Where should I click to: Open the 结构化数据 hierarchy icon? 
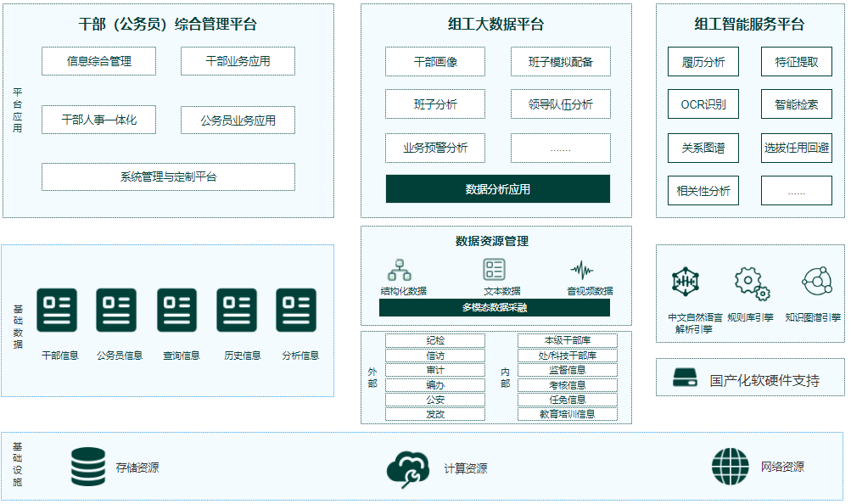coord(400,270)
